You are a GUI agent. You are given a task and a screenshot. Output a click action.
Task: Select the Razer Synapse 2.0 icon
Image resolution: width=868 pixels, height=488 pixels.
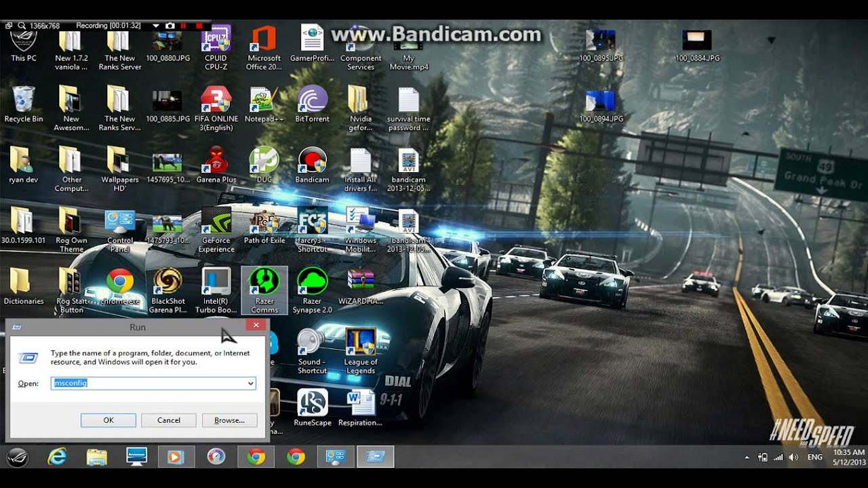(312, 291)
